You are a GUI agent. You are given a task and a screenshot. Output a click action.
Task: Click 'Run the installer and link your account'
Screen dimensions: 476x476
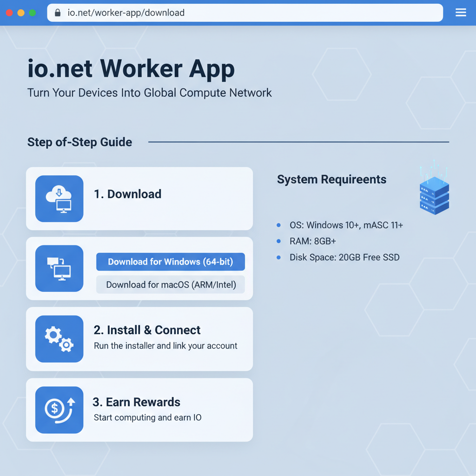click(165, 346)
